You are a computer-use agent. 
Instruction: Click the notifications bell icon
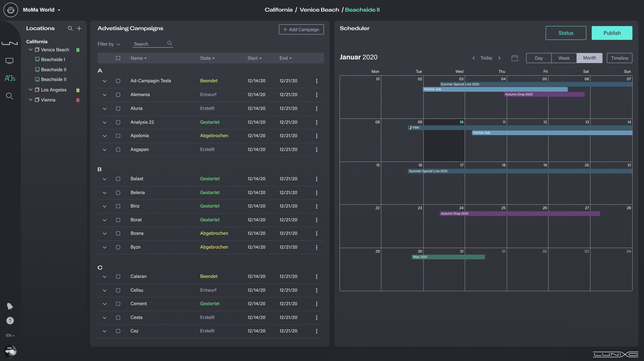point(10,306)
